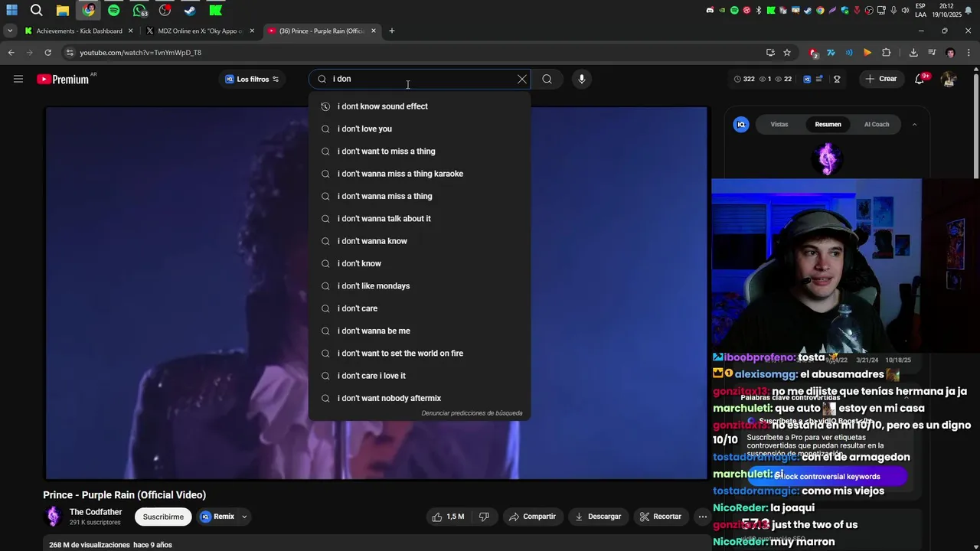The height and width of the screenshot is (551, 980).
Task: Click the vidIQ logo in stats bar
Action: click(807, 79)
